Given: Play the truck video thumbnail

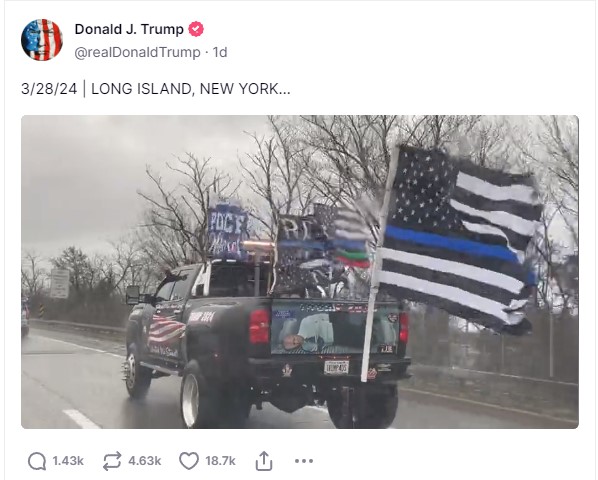Looking at the screenshot, I should coord(300,272).
